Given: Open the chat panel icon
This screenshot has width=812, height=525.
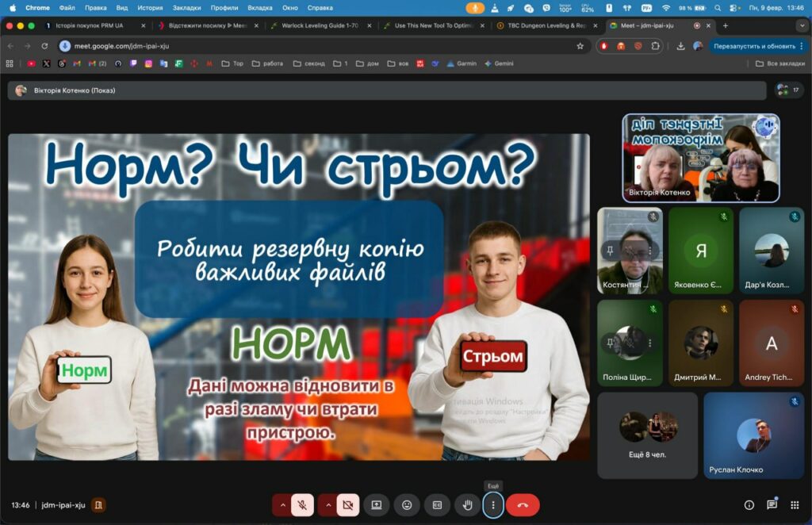Looking at the screenshot, I should (772, 505).
